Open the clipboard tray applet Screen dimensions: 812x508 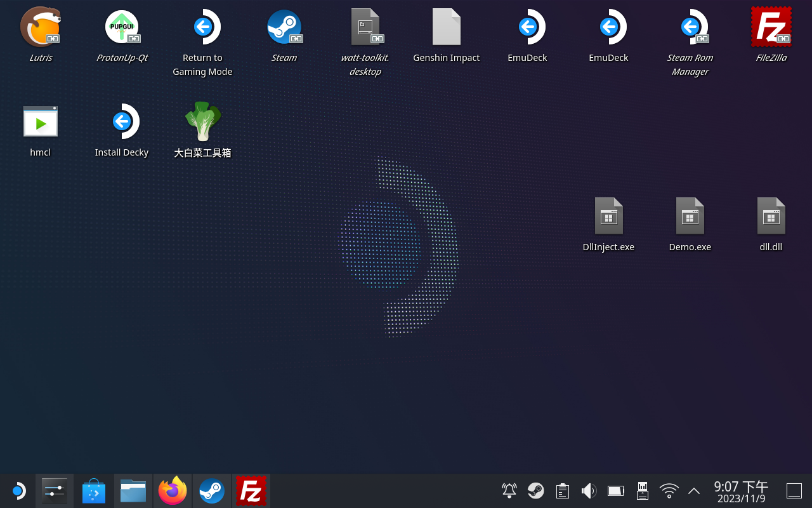click(x=562, y=490)
